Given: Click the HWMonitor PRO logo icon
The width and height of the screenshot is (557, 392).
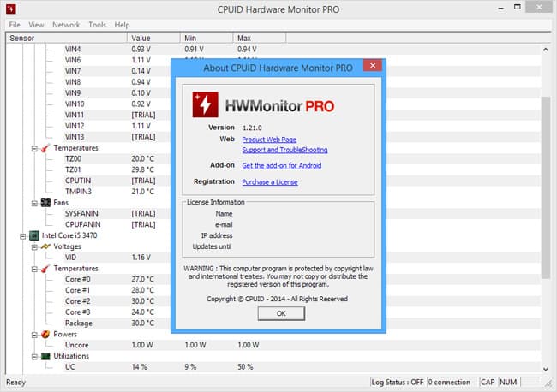Looking at the screenshot, I should [x=207, y=105].
